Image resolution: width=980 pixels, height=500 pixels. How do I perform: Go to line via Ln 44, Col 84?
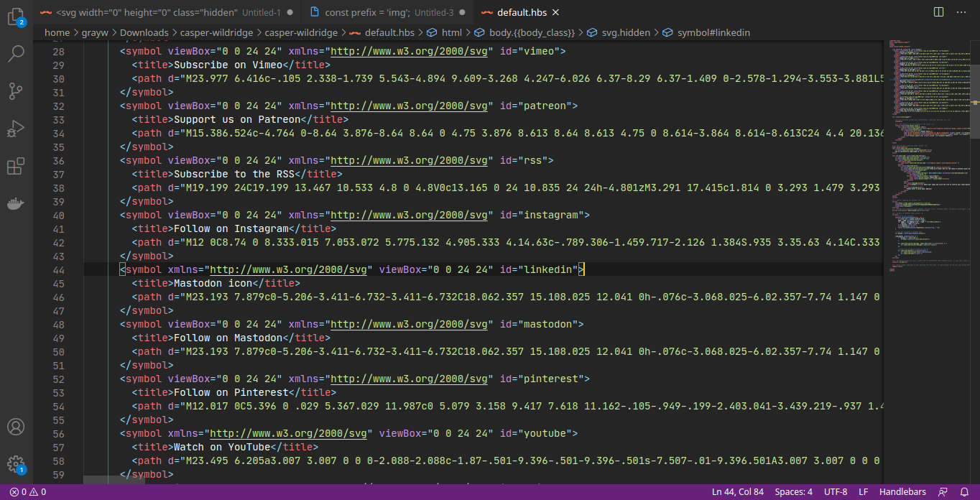(x=738, y=492)
